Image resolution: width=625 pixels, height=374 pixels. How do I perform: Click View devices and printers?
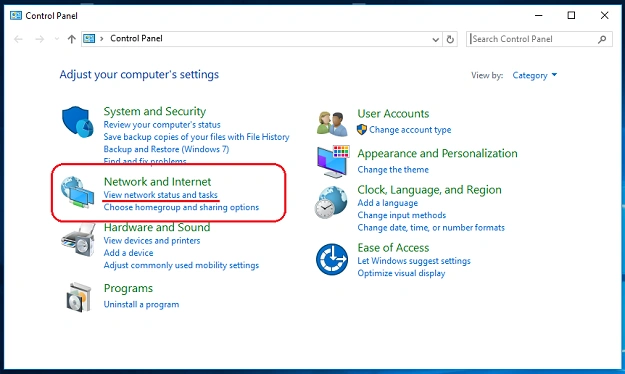pyautogui.click(x=152, y=241)
